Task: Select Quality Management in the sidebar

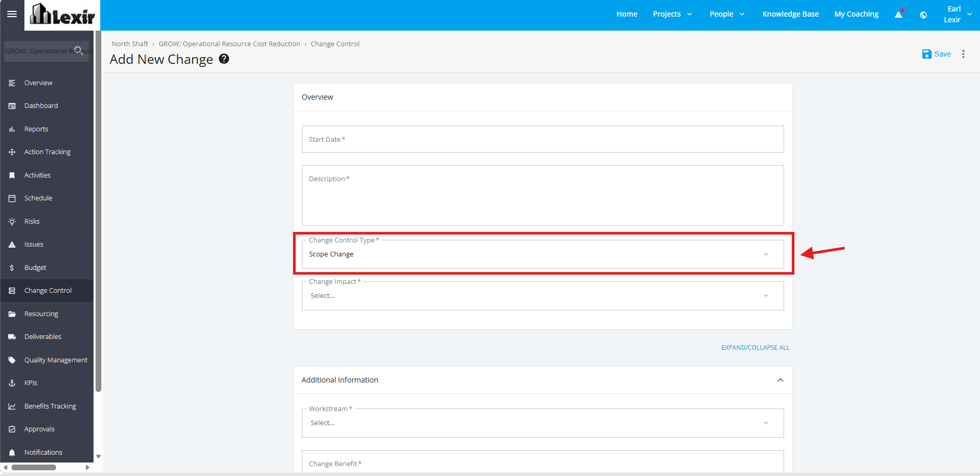Action: (47, 360)
